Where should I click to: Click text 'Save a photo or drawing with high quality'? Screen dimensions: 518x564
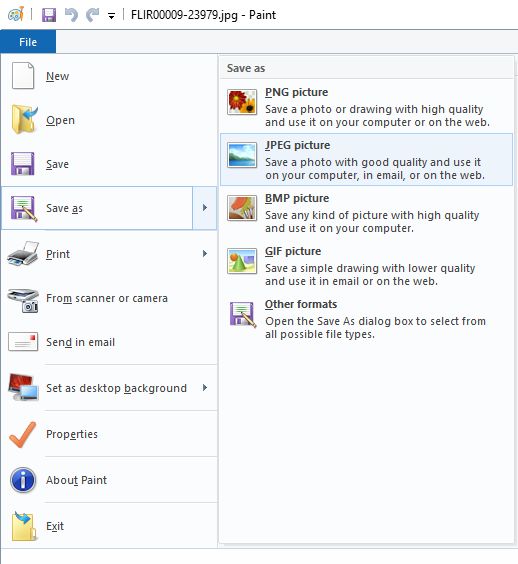374,109
